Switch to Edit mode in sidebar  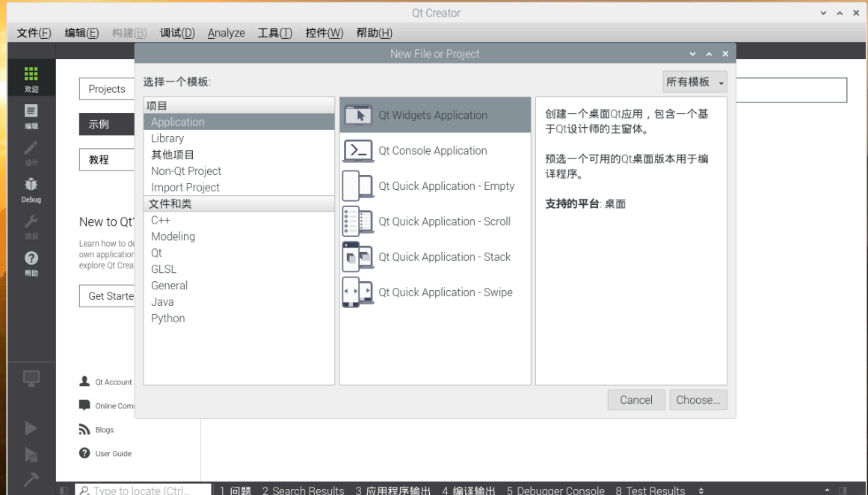tap(31, 116)
